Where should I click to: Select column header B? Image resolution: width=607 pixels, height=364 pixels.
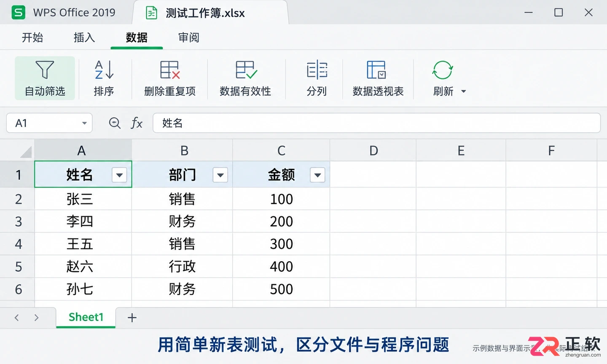[183, 150]
